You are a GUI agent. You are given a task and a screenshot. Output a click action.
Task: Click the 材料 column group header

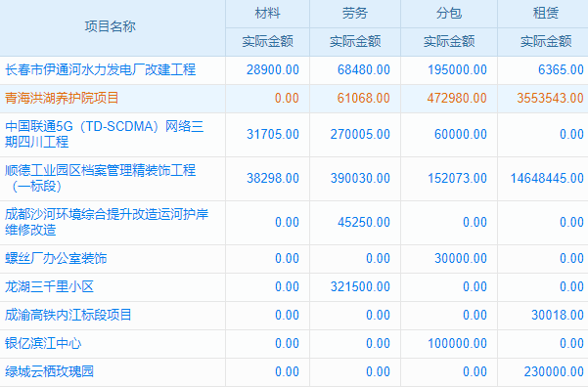click(x=267, y=13)
